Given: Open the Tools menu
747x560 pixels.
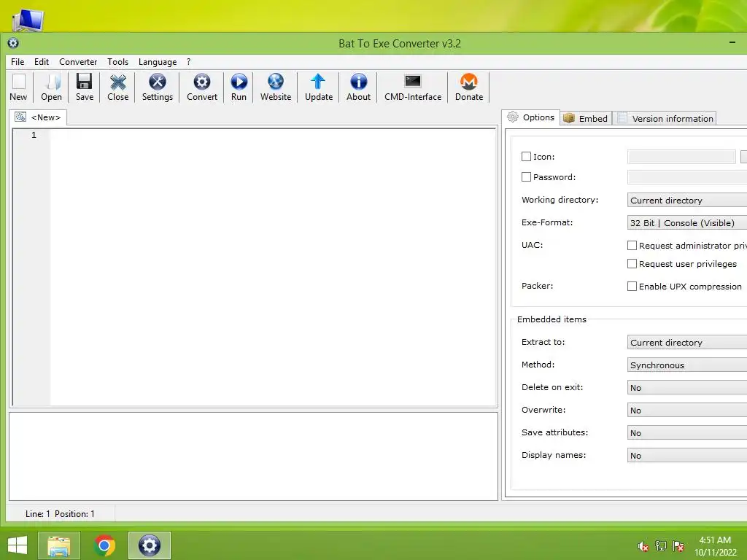Looking at the screenshot, I should click(x=117, y=62).
